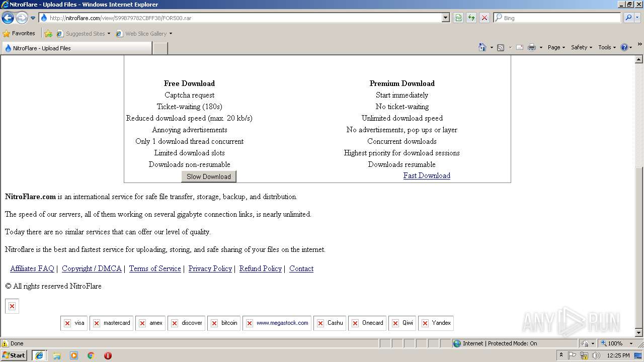The height and width of the screenshot is (362, 644).
Task: Open the Favorites star button
Action: [x=19, y=33]
